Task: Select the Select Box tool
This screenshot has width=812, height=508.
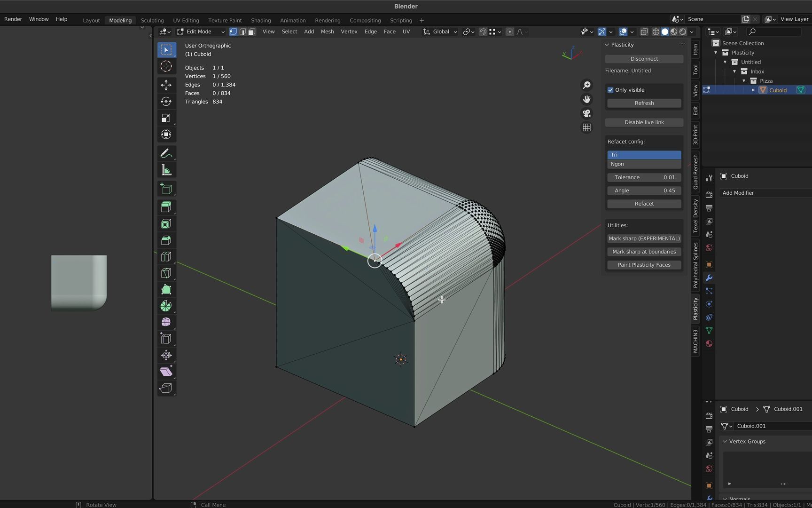Action: (166, 49)
